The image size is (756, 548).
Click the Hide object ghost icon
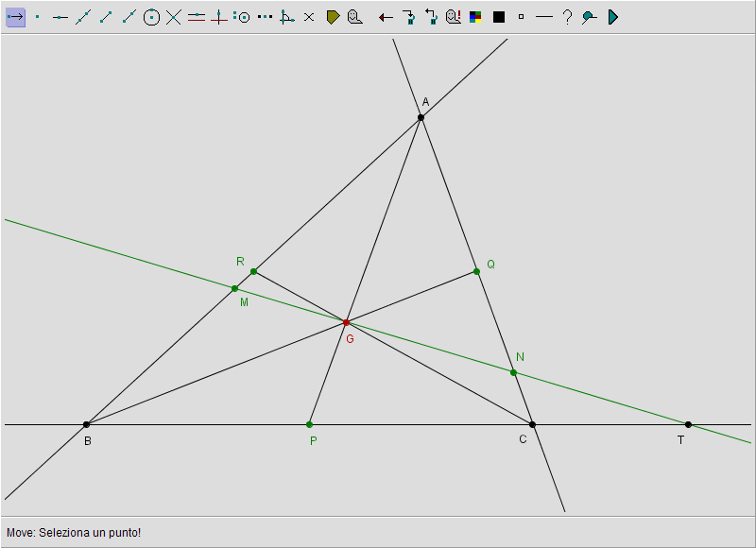[x=354, y=17]
